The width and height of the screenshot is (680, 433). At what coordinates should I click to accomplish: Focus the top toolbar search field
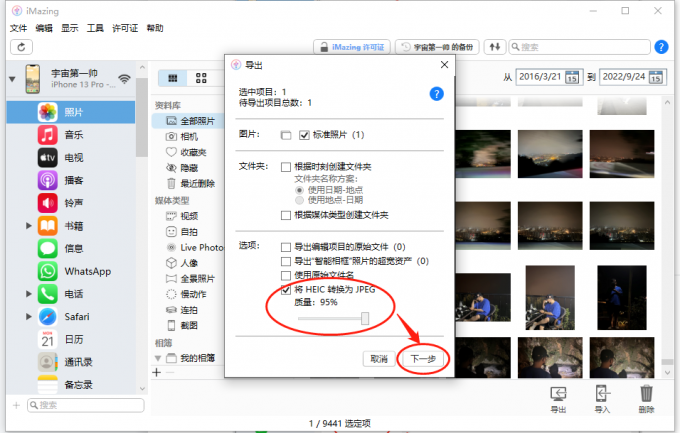pyautogui.click(x=579, y=47)
